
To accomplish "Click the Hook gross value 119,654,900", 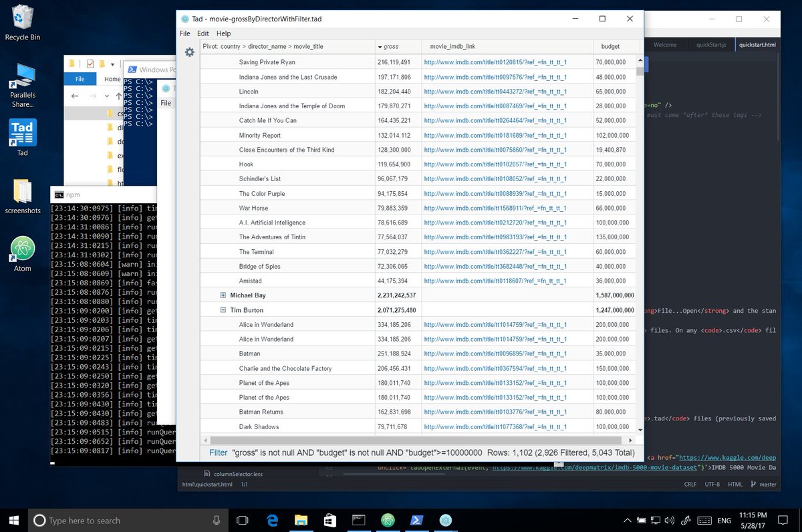I will tap(394, 164).
